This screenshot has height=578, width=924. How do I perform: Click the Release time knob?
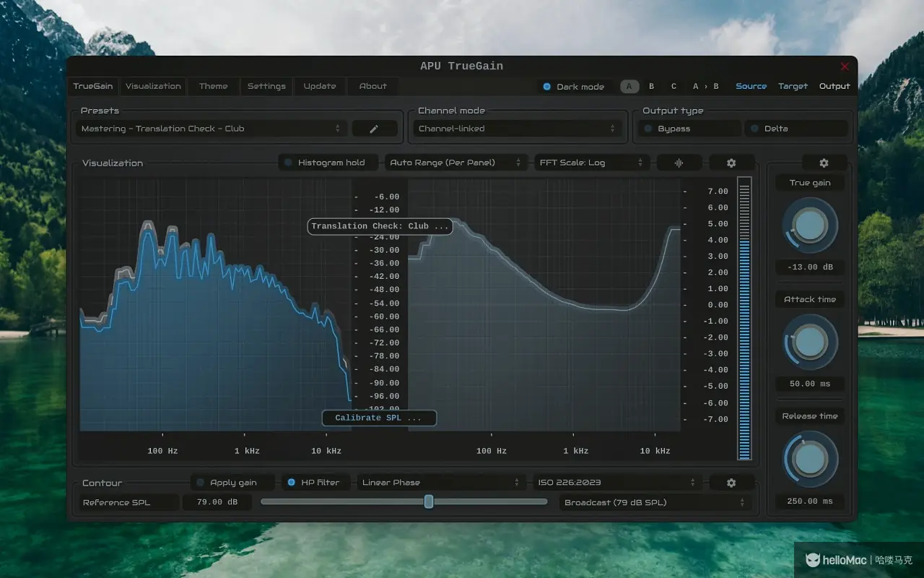point(810,460)
